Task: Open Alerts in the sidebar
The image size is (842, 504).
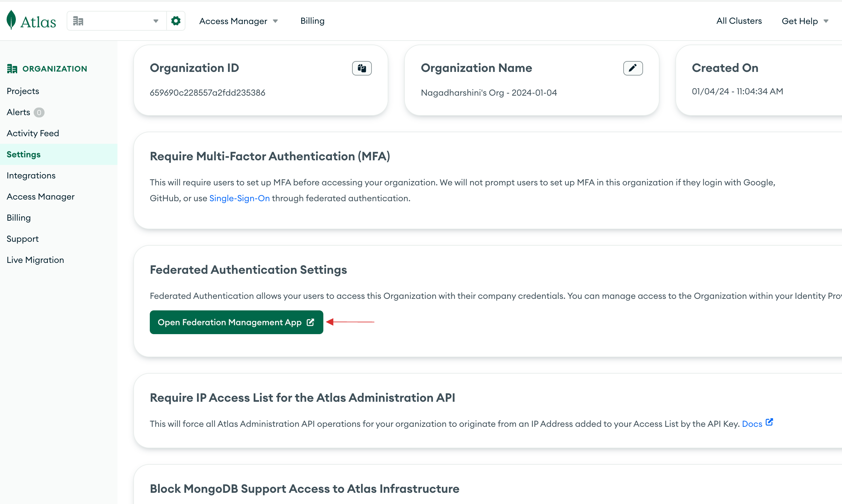Action: [18, 112]
